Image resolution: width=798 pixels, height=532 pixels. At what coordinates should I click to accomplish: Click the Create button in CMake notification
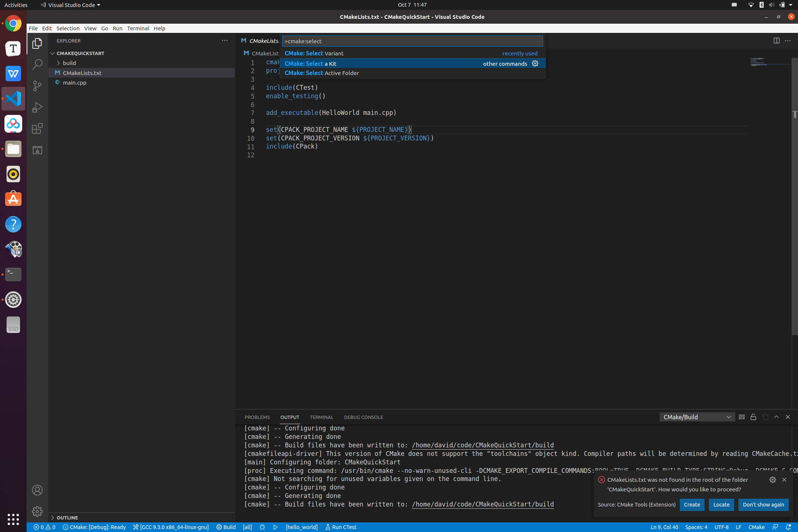tap(691, 505)
